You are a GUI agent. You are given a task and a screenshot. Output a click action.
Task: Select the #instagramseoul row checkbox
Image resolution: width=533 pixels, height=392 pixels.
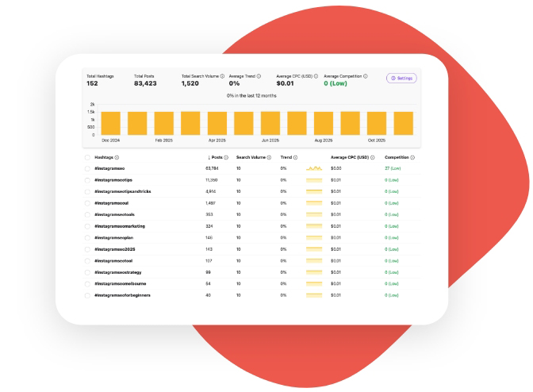tap(87, 203)
